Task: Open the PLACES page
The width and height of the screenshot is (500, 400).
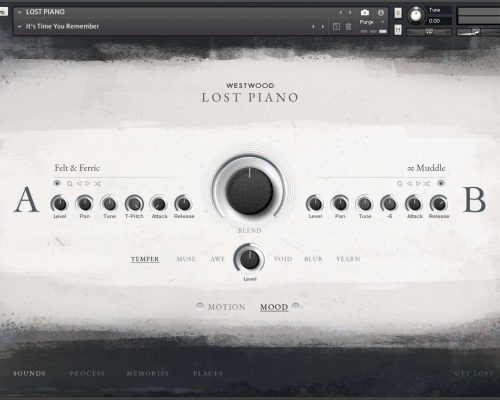Action: (x=208, y=373)
